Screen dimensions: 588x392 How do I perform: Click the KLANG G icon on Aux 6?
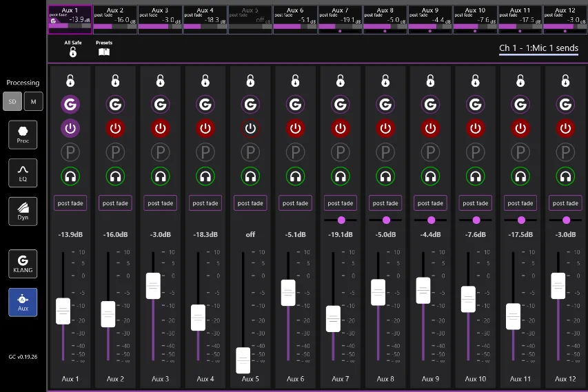tap(295, 104)
